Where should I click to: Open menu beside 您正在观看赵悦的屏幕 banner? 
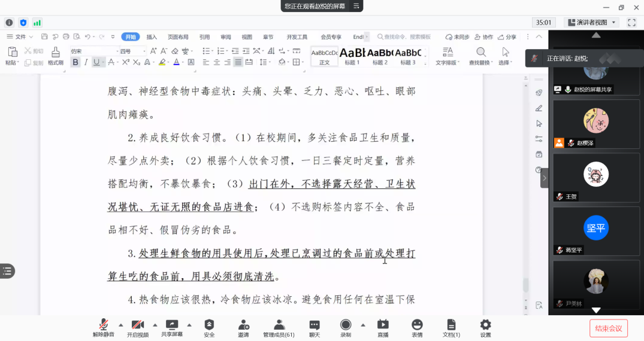click(x=356, y=6)
